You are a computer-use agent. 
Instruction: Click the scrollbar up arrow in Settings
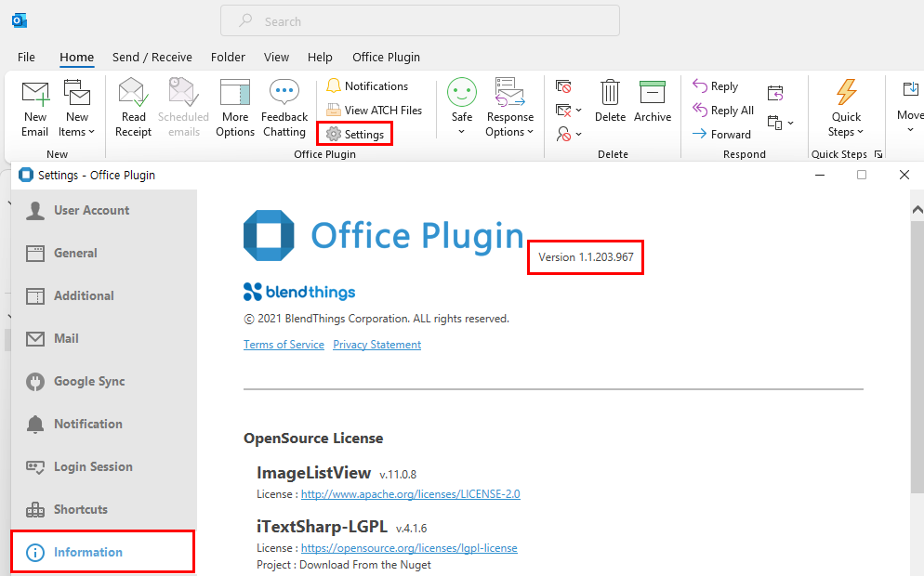917,210
